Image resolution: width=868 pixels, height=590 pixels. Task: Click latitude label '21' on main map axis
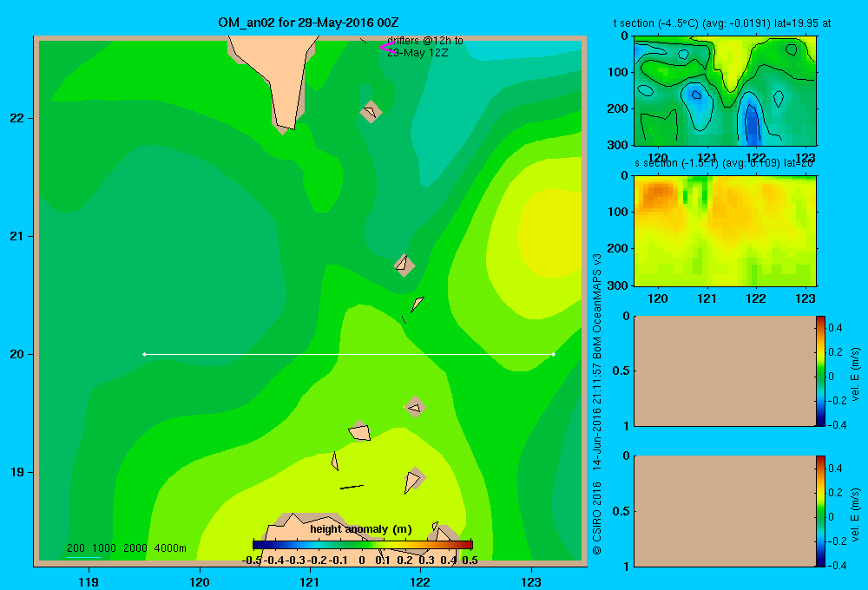click(16, 236)
